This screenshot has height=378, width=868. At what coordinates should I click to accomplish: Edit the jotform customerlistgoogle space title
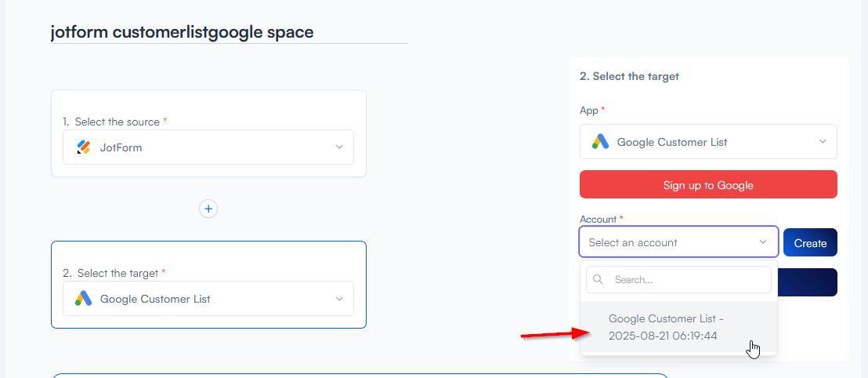pos(182,32)
